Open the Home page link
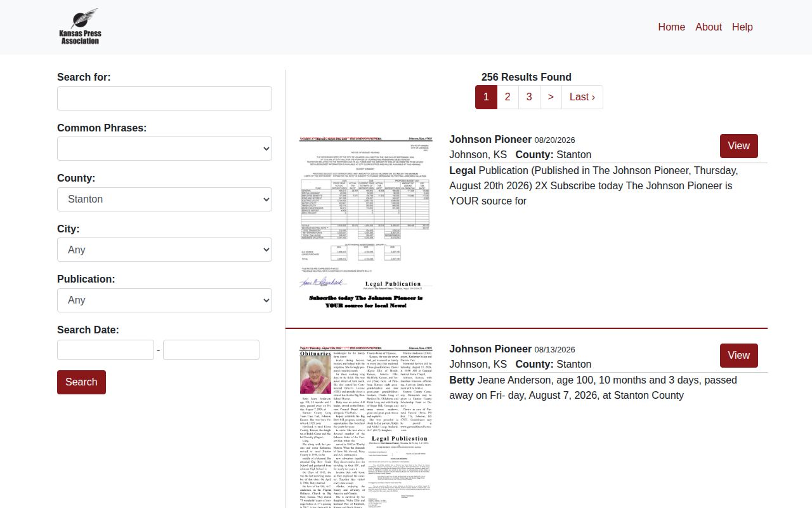 [x=671, y=27]
